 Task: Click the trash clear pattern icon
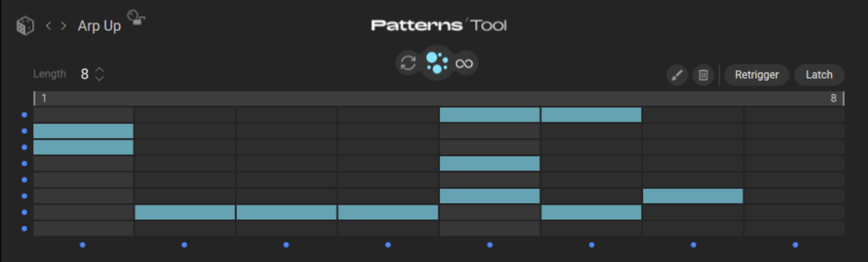coord(702,75)
